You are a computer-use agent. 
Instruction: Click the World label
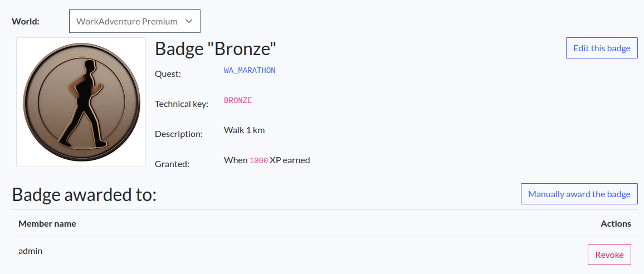26,22
